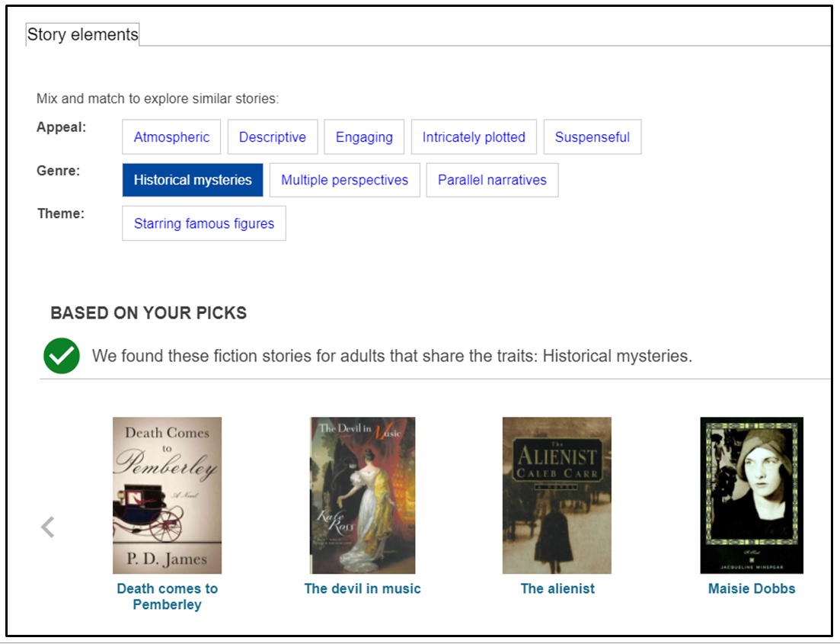Open the Death comes to Pemberley link

(167, 596)
